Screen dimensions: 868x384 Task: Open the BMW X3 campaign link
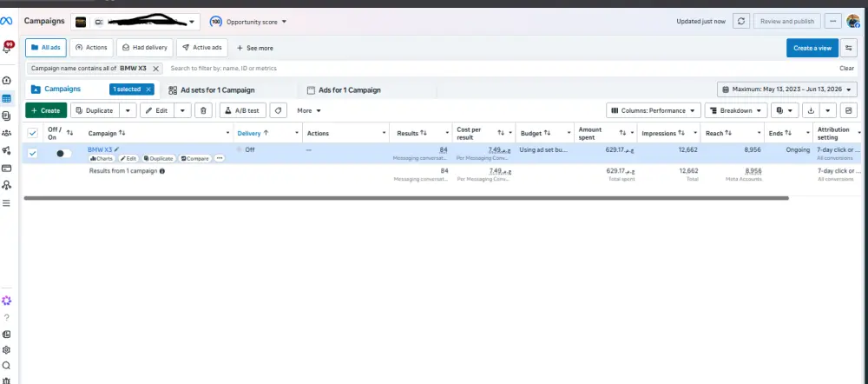[100, 149]
